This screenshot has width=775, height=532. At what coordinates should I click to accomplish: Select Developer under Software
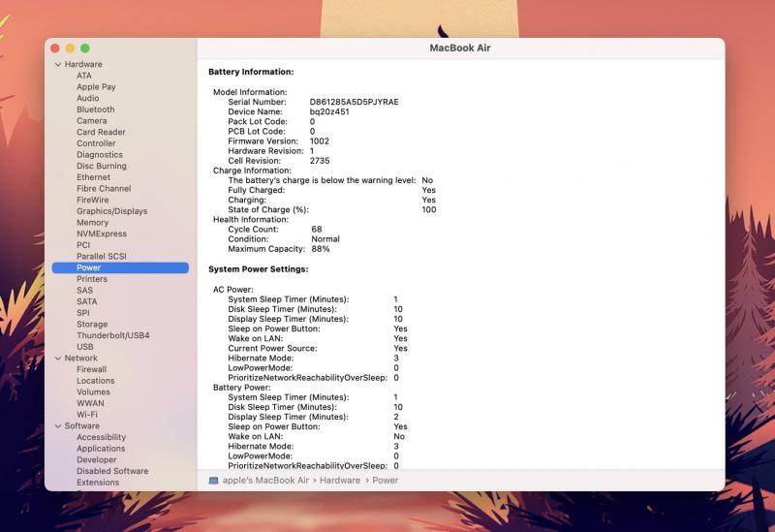pos(96,460)
